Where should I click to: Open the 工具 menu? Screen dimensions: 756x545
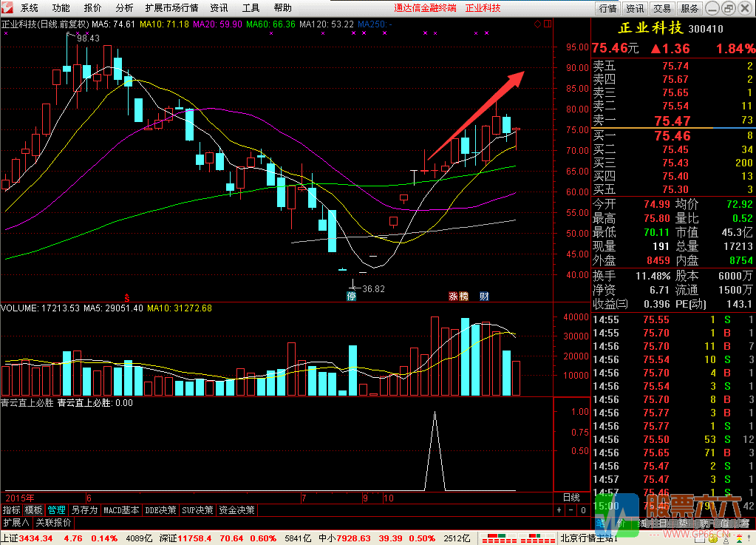click(251, 7)
